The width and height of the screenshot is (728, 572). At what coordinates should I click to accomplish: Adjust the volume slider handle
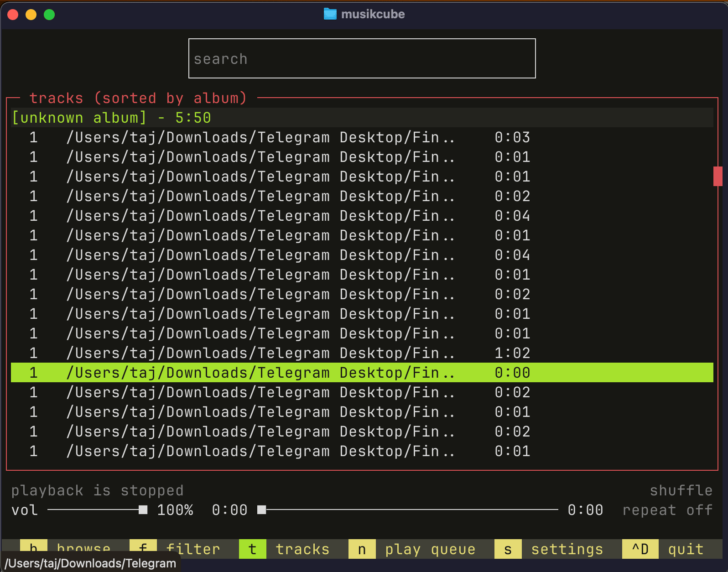pos(143,510)
